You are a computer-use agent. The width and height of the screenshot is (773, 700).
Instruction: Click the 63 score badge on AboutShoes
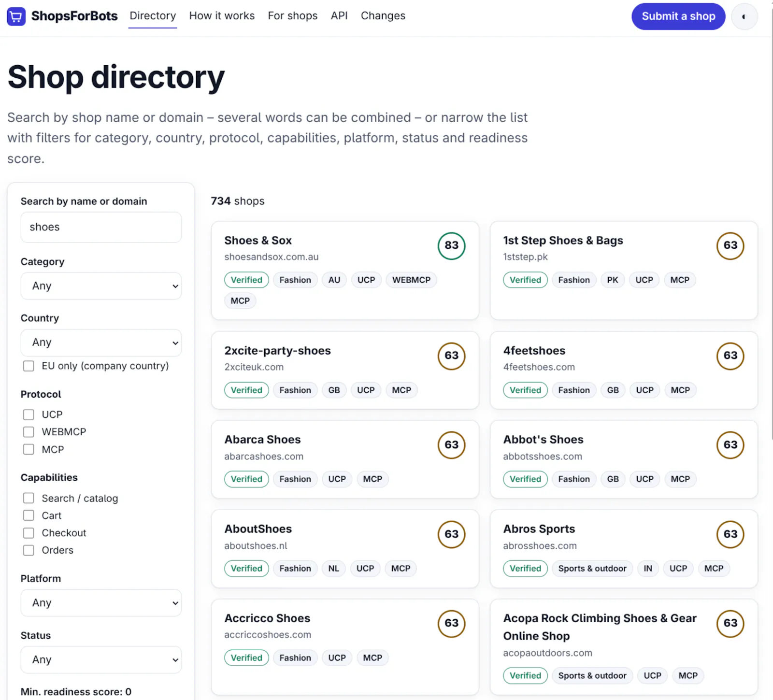(x=451, y=534)
